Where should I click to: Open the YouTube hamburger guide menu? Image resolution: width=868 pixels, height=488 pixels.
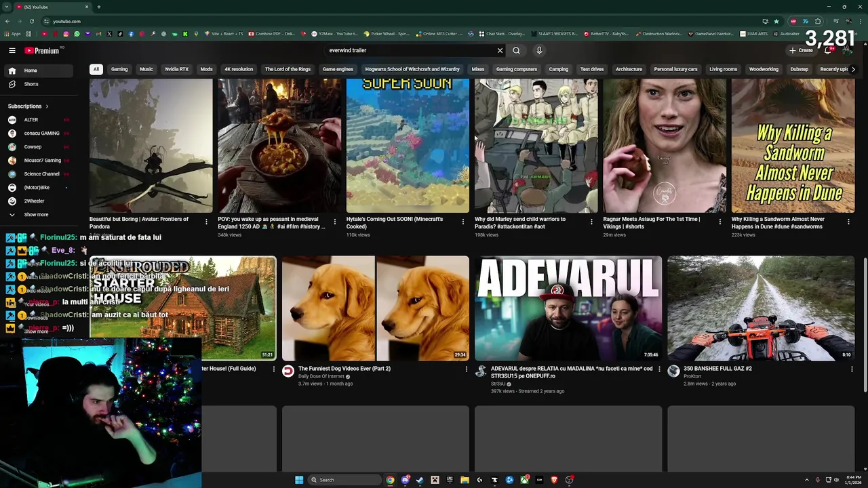click(12, 50)
